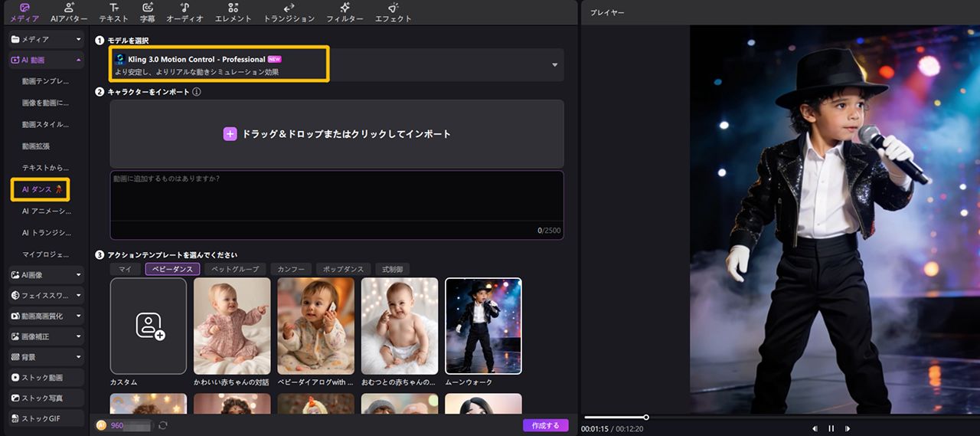The height and width of the screenshot is (436, 980).
Task: Open the トランジション tab
Action: (x=289, y=12)
